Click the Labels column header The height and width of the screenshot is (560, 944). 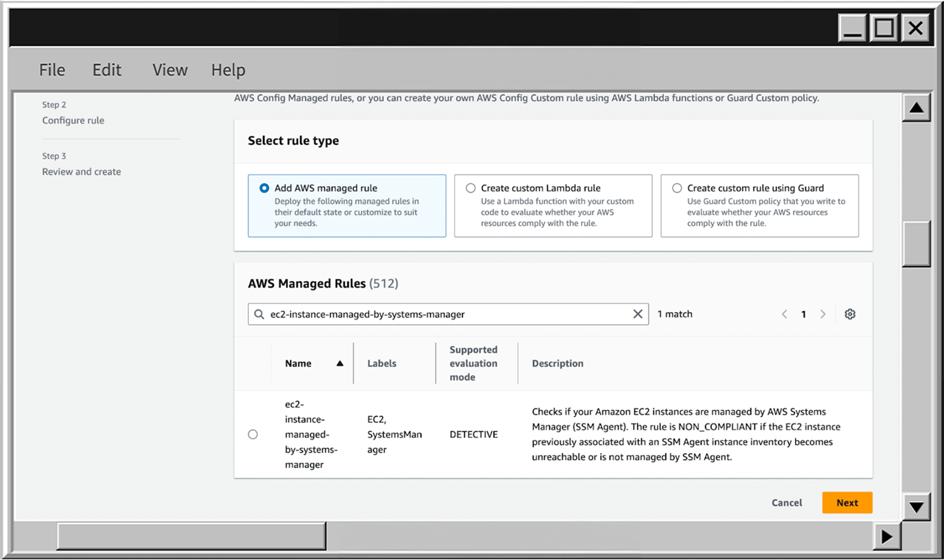coord(382,363)
